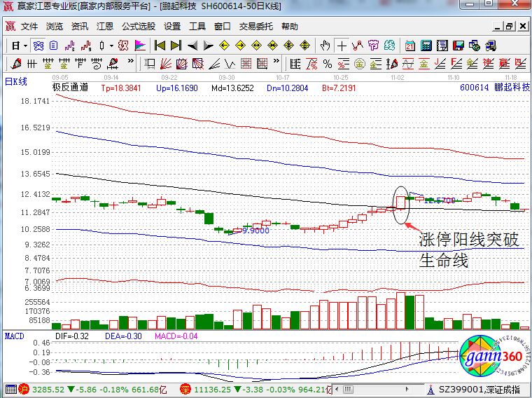The width and height of the screenshot is (532, 398).
Task: Toggle the 极反通道 channel indicator label
Action: tap(70, 88)
